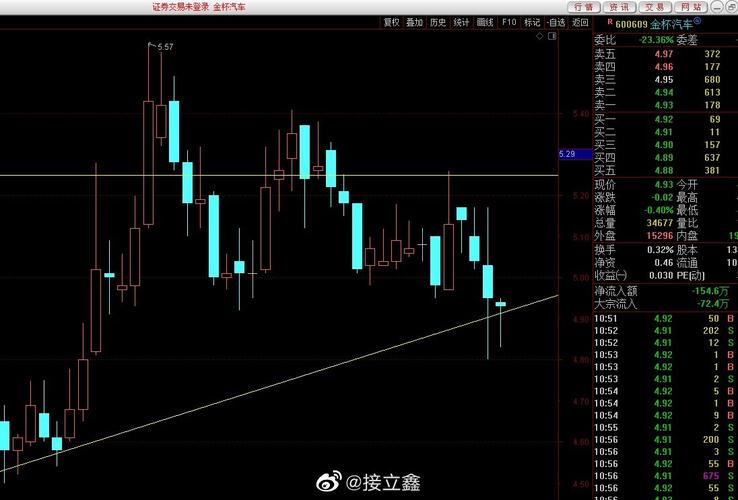
Task: Click 净资 value 0.46
Action: (664, 262)
